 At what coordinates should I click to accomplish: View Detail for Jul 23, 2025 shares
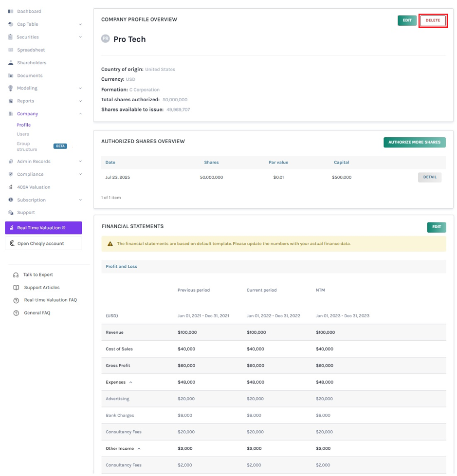coord(430,177)
